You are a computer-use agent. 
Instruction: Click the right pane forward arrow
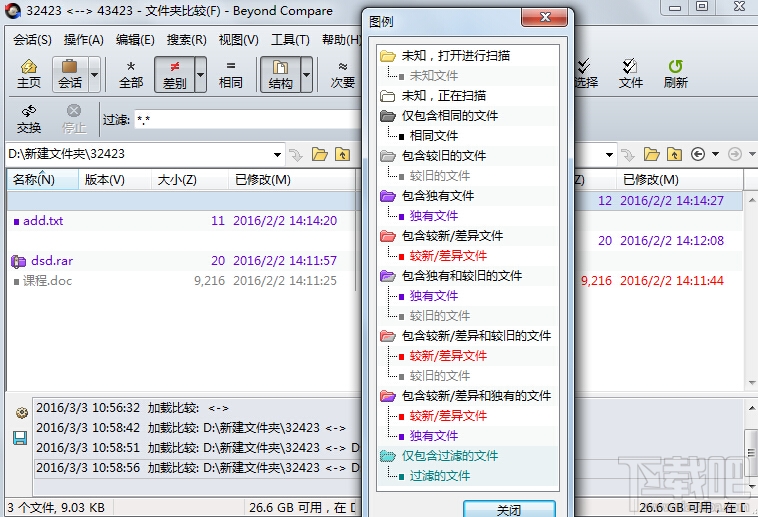pyautogui.click(x=735, y=154)
